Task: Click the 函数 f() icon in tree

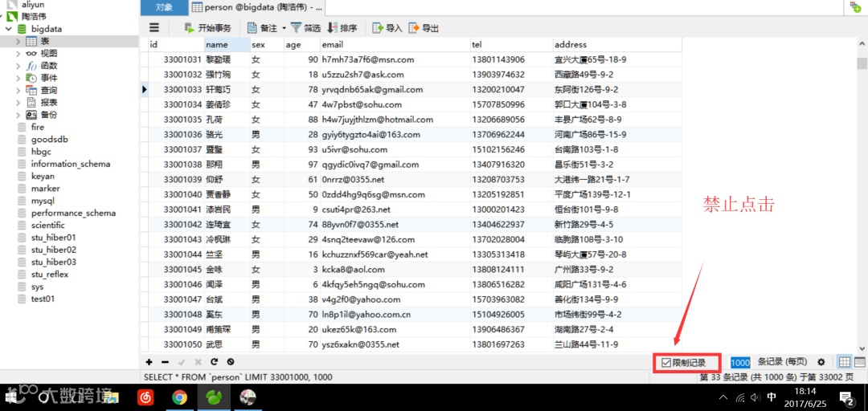Action: (x=31, y=66)
